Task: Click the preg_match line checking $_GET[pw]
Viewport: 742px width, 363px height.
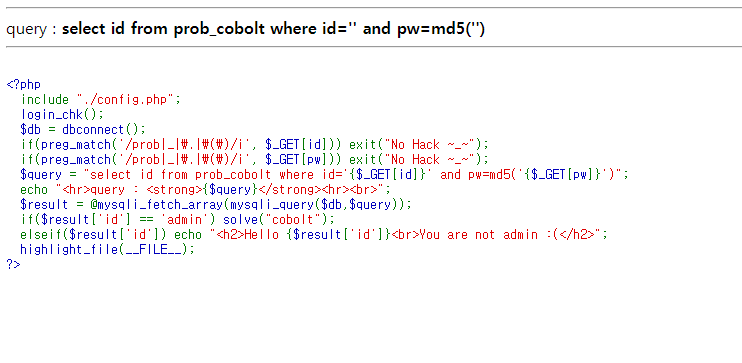Action: tap(254, 160)
